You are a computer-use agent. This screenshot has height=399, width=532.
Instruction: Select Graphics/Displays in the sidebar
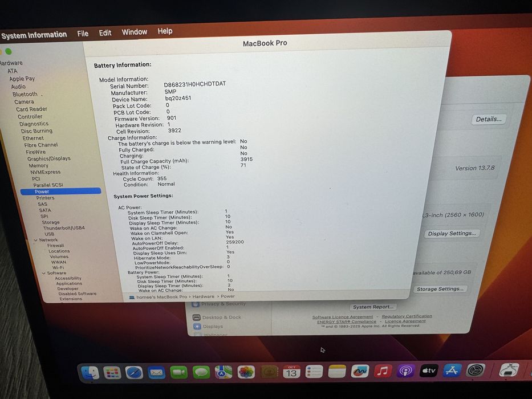(x=49, y=159)
